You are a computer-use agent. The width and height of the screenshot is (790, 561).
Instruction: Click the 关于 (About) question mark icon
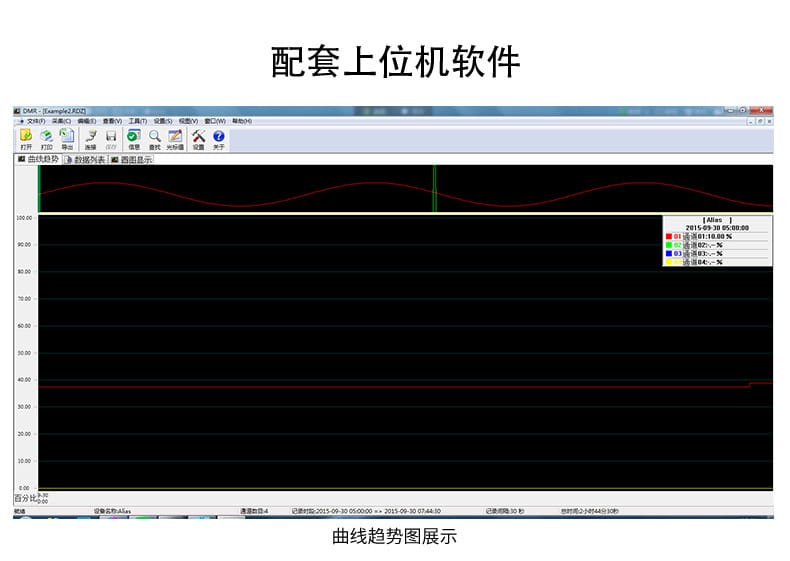(x=219, y=137)
